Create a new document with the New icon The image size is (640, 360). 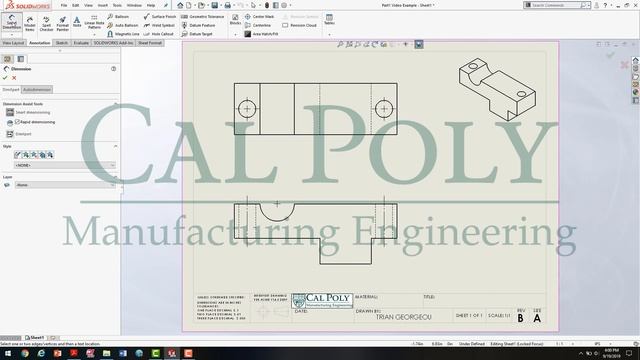pos(189,5)
